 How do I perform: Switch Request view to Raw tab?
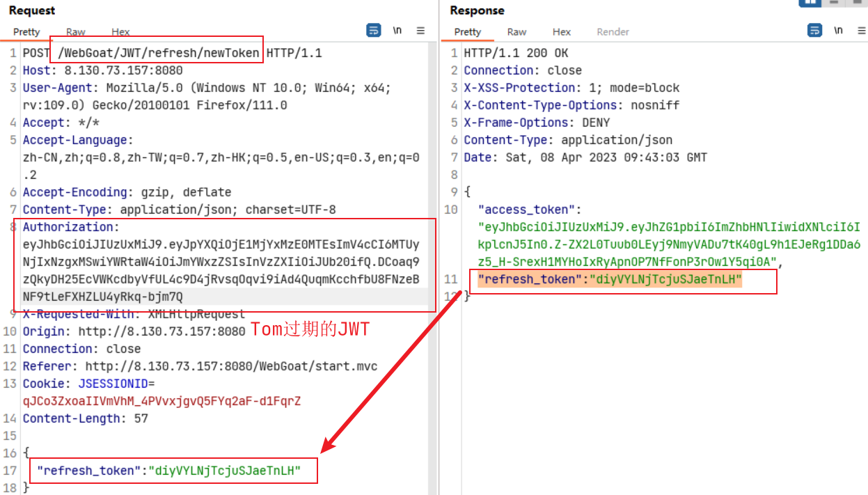coord(76,32)
